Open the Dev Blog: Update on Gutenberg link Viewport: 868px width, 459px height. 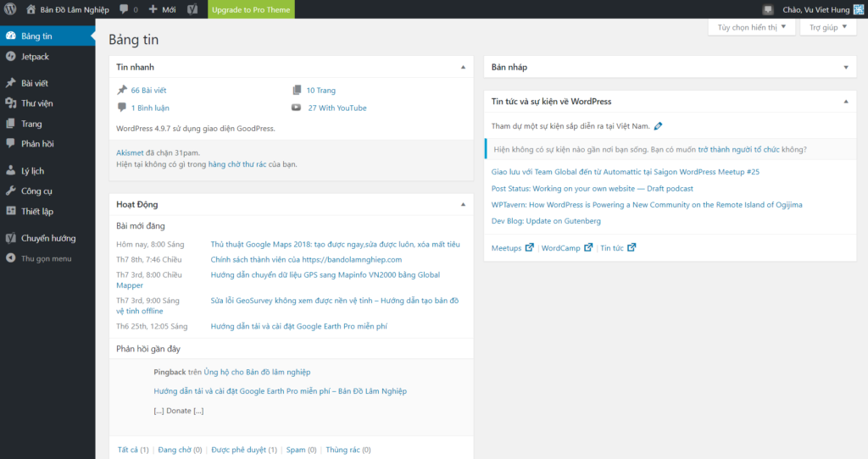click(x=546, y=221)
